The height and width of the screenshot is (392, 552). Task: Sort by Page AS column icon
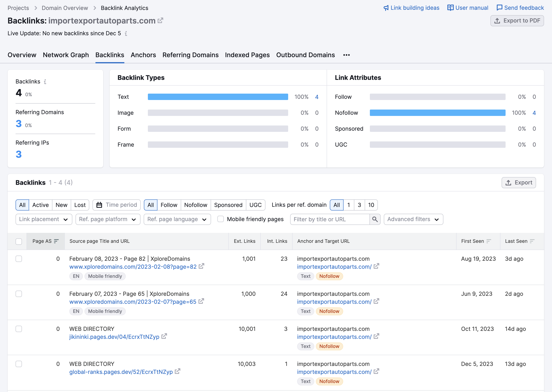coord(56,241)
